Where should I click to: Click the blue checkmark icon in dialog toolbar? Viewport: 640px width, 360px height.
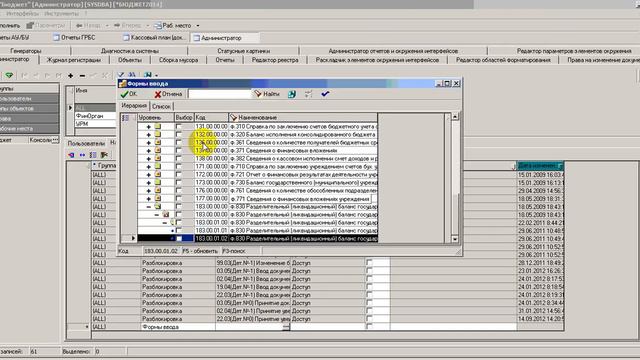(x=325, y=94)
